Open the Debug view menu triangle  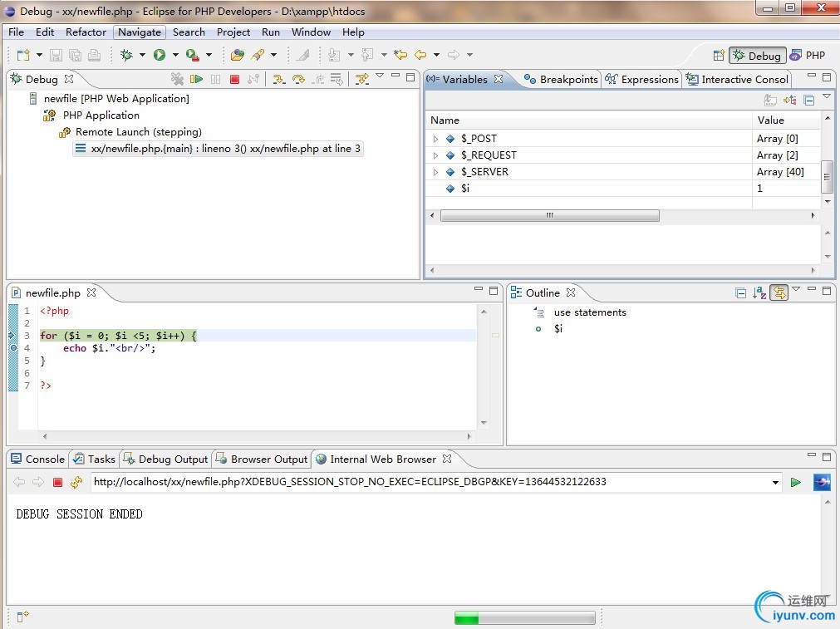[x=380, y=76]
